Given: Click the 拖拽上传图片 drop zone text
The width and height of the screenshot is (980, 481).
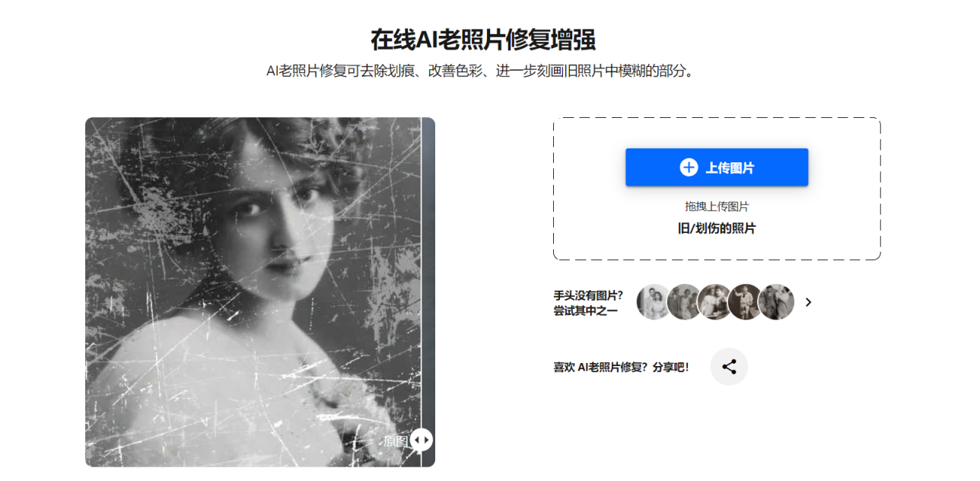Looking at the screenshot, I should pos(717,206).
